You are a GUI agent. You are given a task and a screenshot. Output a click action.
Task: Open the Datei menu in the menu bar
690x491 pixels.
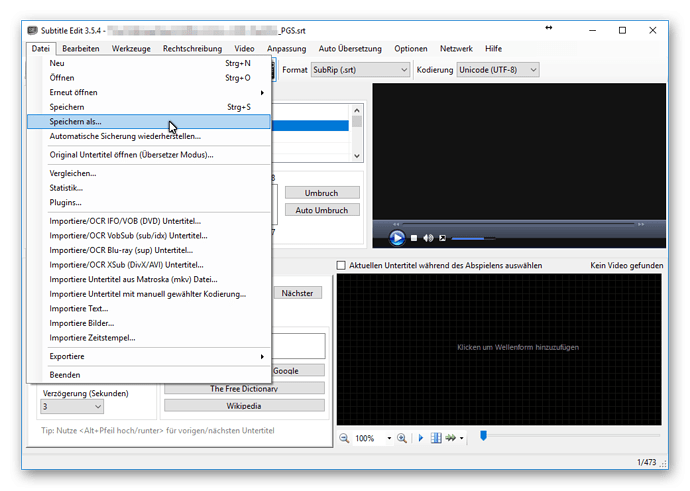[x=40, y=48]
